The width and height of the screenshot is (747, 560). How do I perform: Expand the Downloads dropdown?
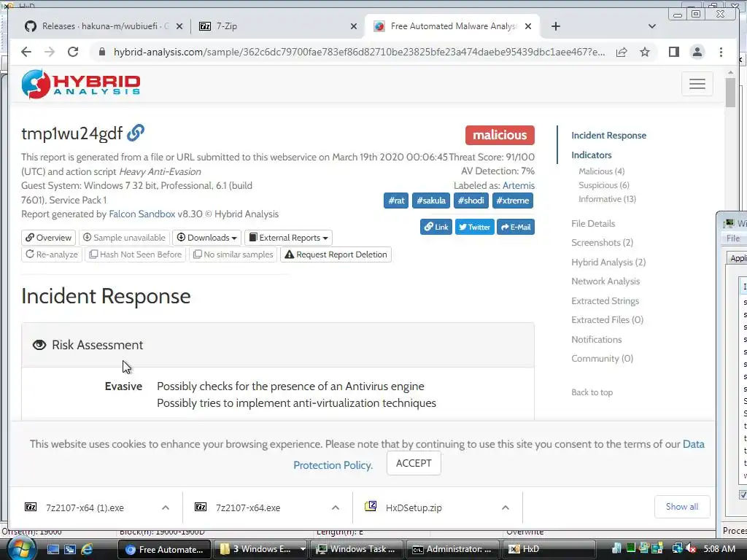pyautogui.click(x=206, y=238)
